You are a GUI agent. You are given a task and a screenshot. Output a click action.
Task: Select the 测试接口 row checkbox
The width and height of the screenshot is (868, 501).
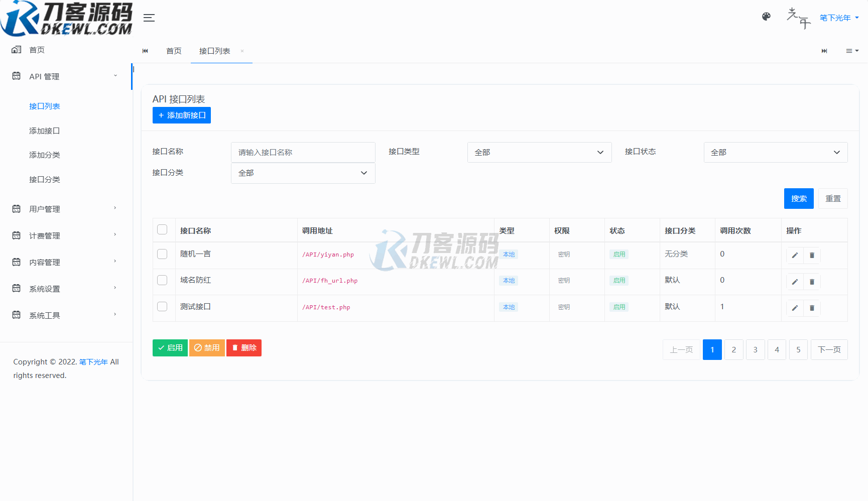[x=162, y=307]
